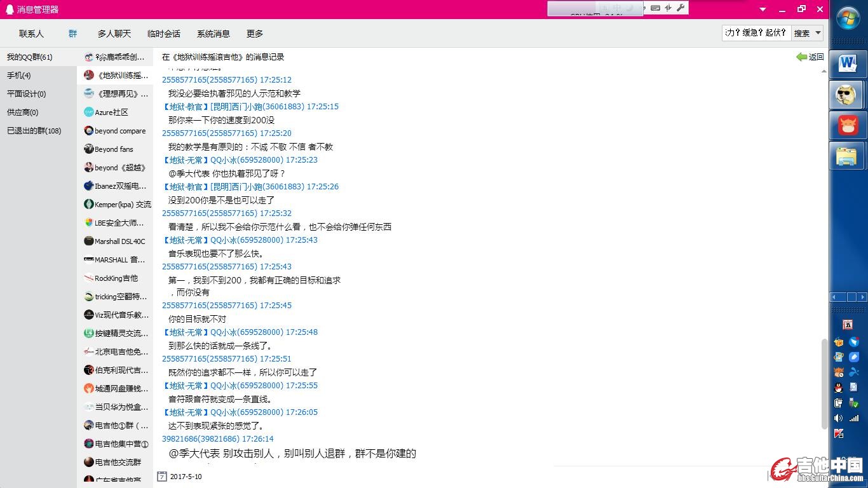The height and width of the screenshot is (488, 868).
Task: Click the Windows Start orb
Action: point(848,19)
